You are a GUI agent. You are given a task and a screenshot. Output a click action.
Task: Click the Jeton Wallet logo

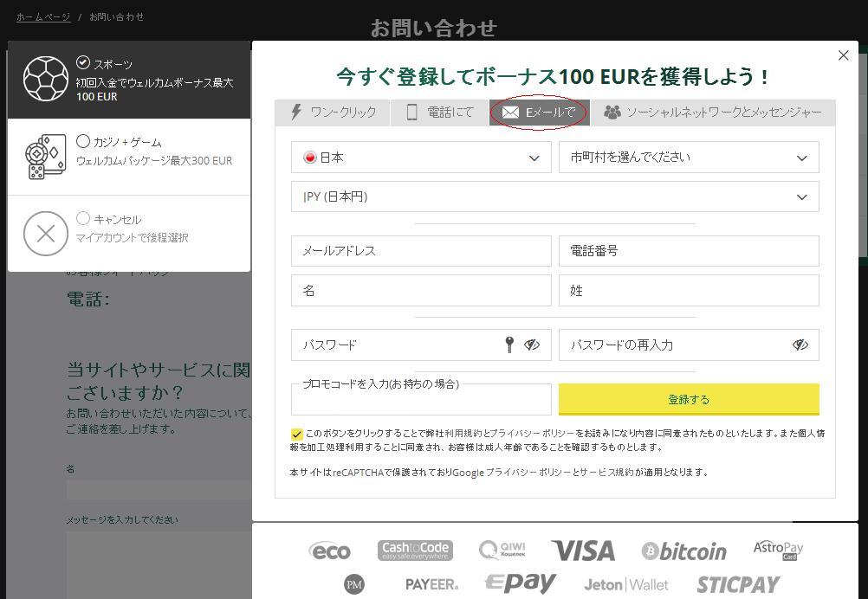click(626, 584)
